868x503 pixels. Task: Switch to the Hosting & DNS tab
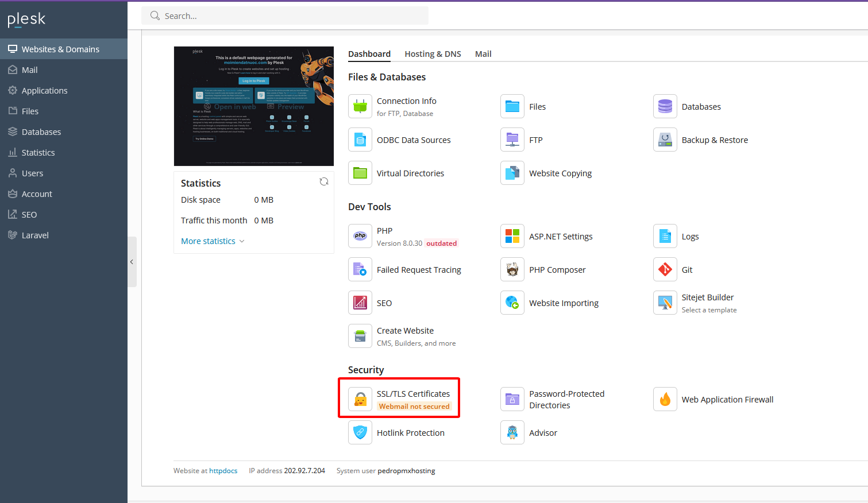(433, 54)
